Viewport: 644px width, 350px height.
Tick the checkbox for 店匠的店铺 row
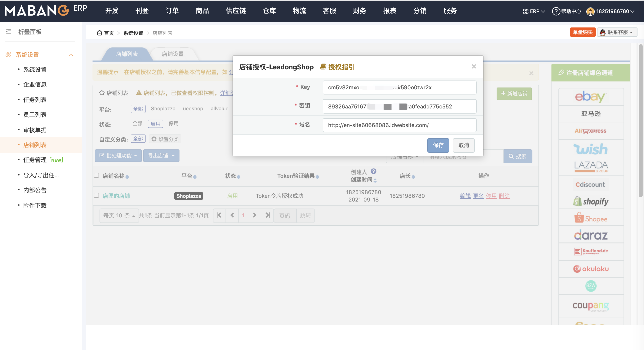tap(96, 196)
